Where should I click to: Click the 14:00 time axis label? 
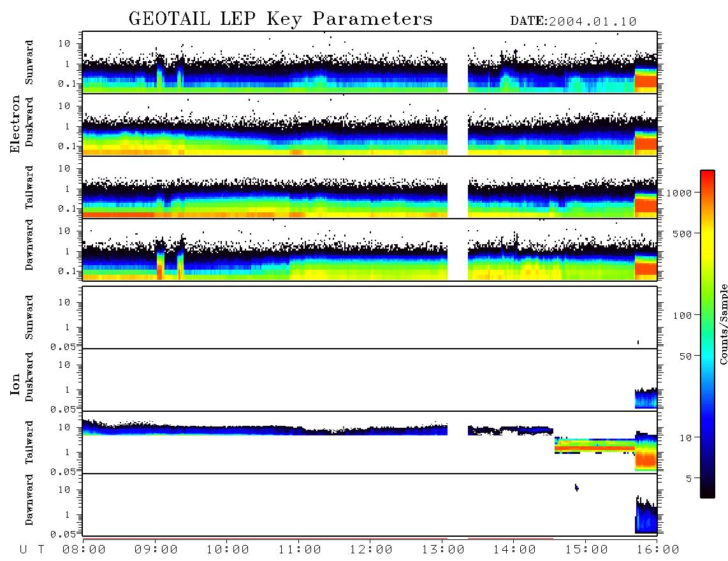(514, 550)
